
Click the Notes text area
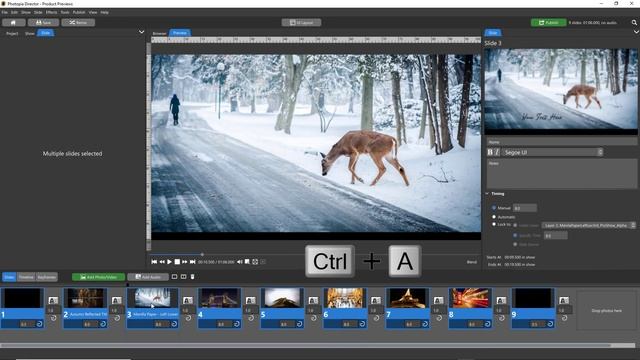coord(562,174)
